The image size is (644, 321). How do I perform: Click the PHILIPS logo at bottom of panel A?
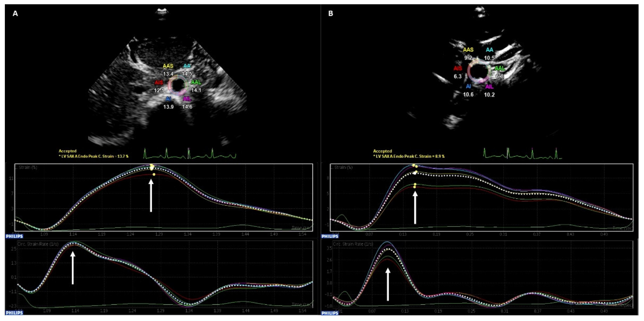click(x=14, y=313)
